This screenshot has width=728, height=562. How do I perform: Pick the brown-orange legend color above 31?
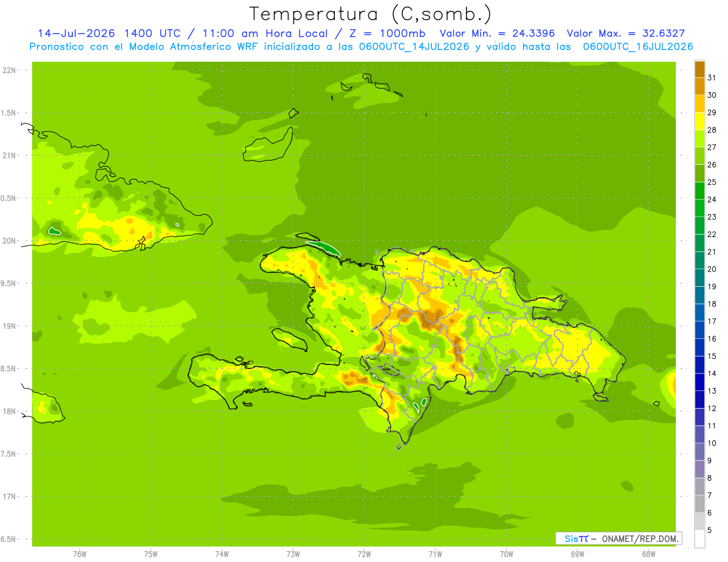click(699, 69)
